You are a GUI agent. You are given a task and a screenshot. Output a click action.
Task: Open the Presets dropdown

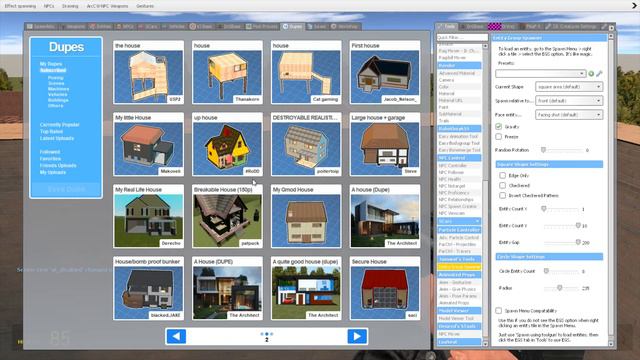coord(540,73)
